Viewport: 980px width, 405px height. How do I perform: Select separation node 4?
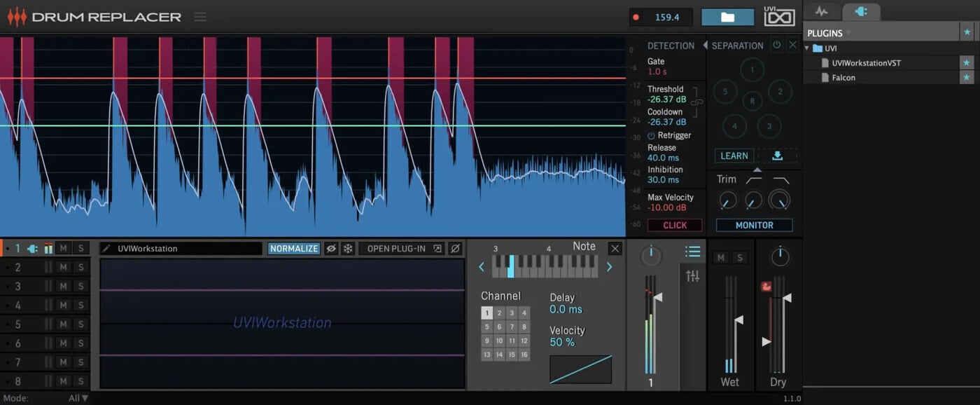point(734,126)
